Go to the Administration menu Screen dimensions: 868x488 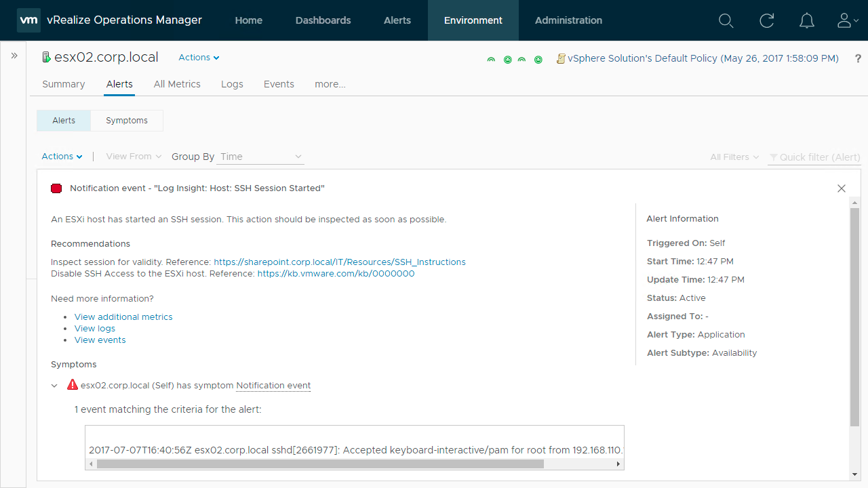pos(568,20)
